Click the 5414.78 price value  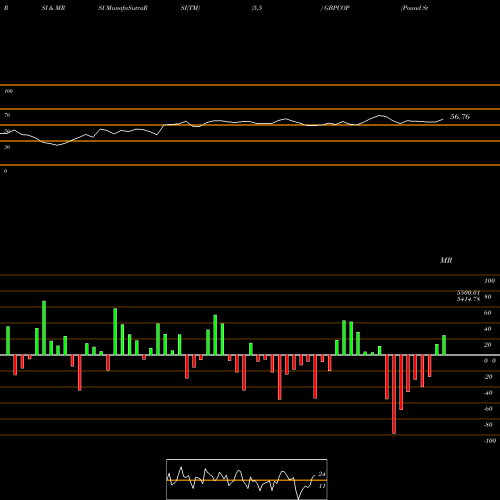point(468,299)
